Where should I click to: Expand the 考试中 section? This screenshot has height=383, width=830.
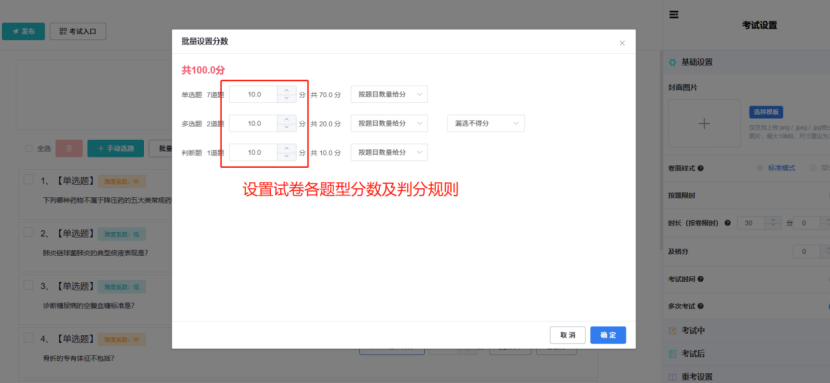746,331
